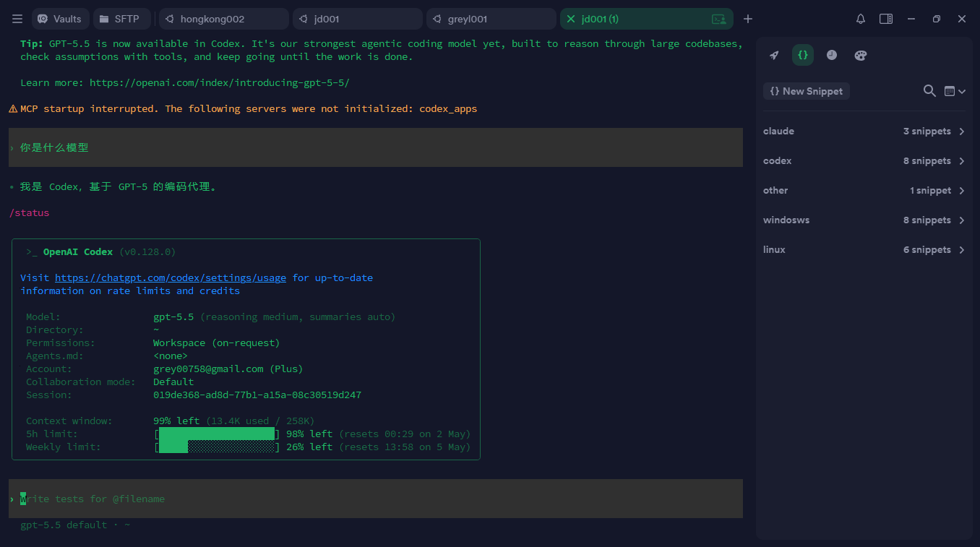Click "1 snippet" count beside other

tap(930, 191)
